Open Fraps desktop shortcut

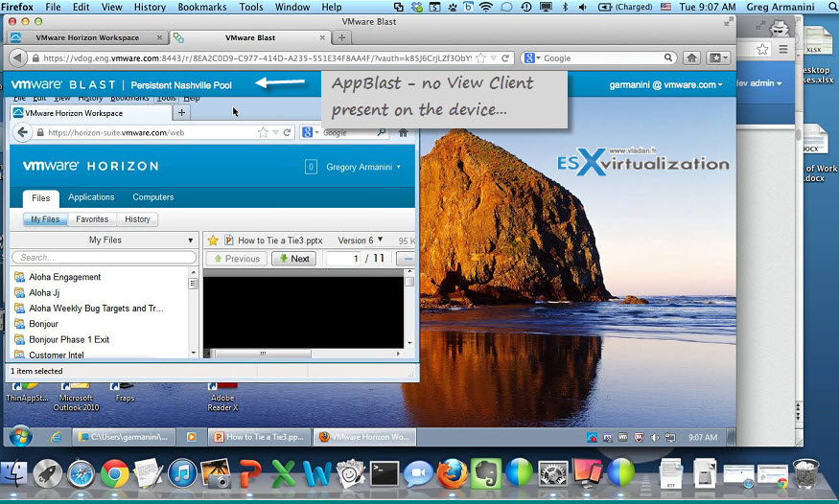click(124, 393)
